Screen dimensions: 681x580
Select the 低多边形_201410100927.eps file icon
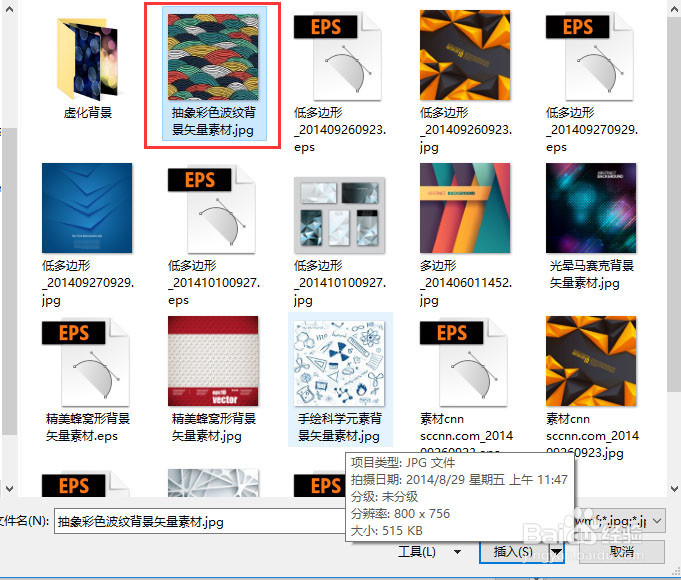coord(212,209)
